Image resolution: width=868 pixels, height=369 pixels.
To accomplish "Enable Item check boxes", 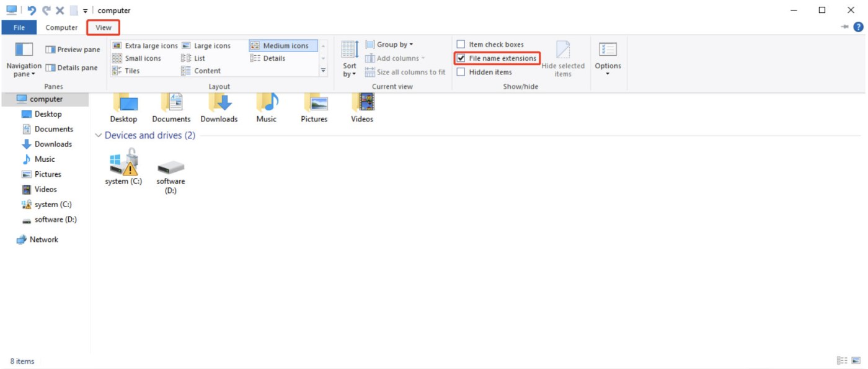I will pyautogui.click(x=461, y=45).
